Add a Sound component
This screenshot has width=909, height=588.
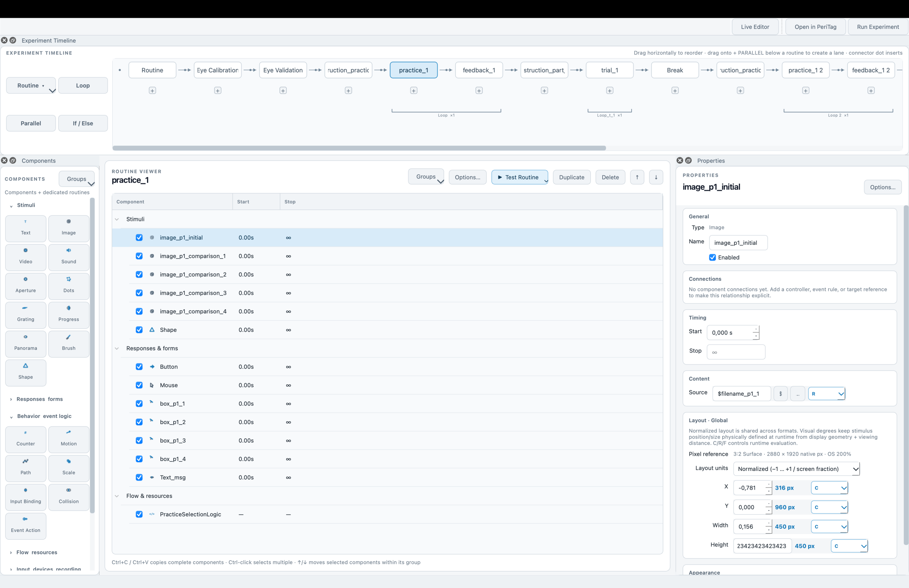click(69, 257)
